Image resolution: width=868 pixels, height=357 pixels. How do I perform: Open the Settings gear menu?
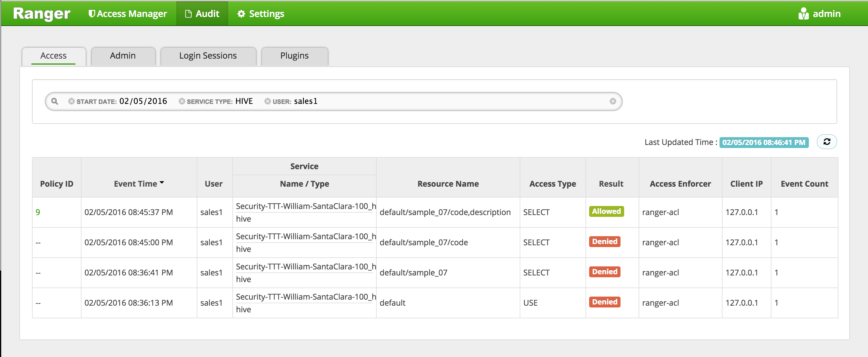[x=260, y=14]
